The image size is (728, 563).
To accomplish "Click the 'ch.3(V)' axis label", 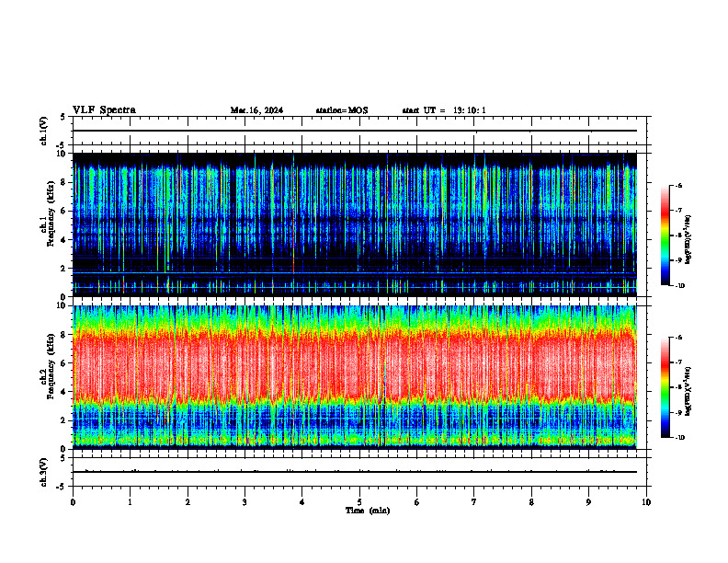I will pyautogui.click(x=44, y=472).
